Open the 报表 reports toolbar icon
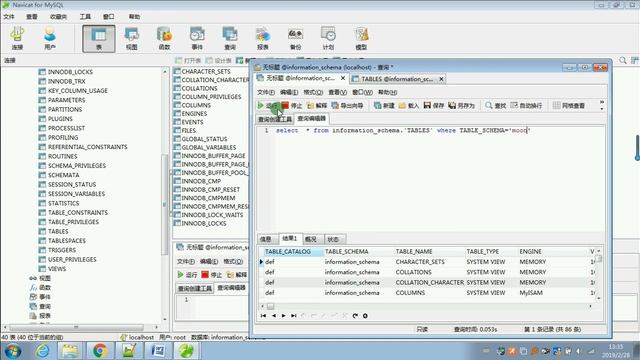Viewport: 640px width, 360px height. click(x=262, y=38)
